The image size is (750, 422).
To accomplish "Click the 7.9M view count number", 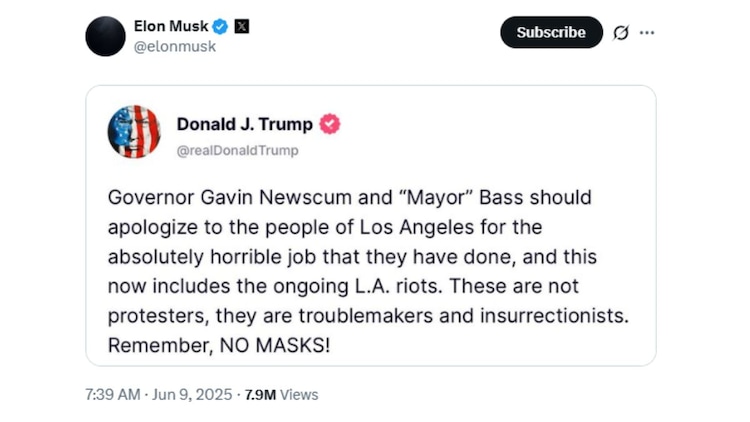I will pos(260,394).
